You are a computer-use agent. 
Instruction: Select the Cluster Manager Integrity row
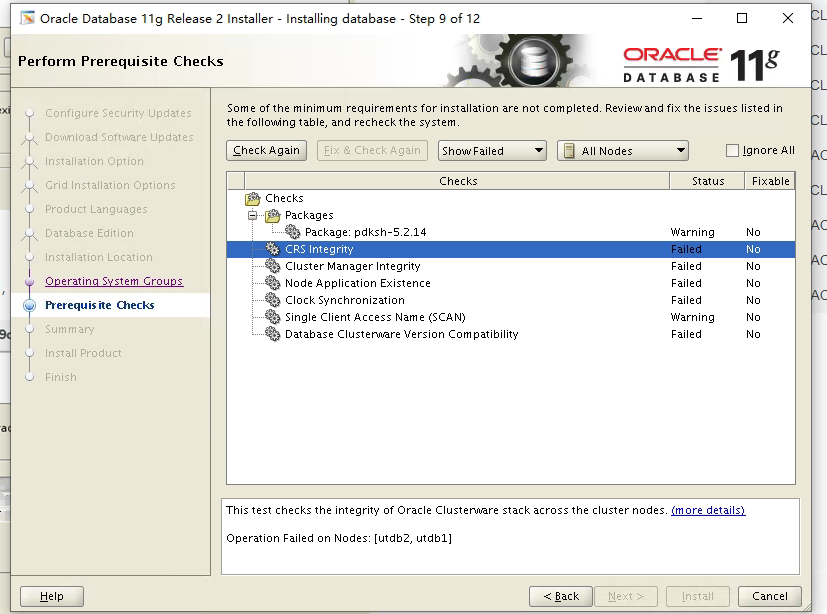tap(511, 266)
